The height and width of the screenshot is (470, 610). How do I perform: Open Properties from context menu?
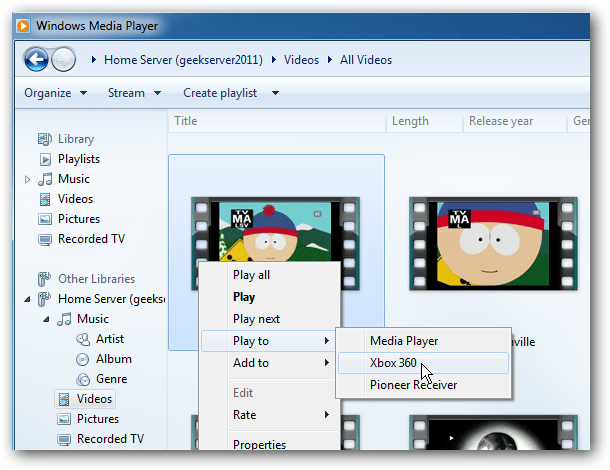click(x=271, y=444)
